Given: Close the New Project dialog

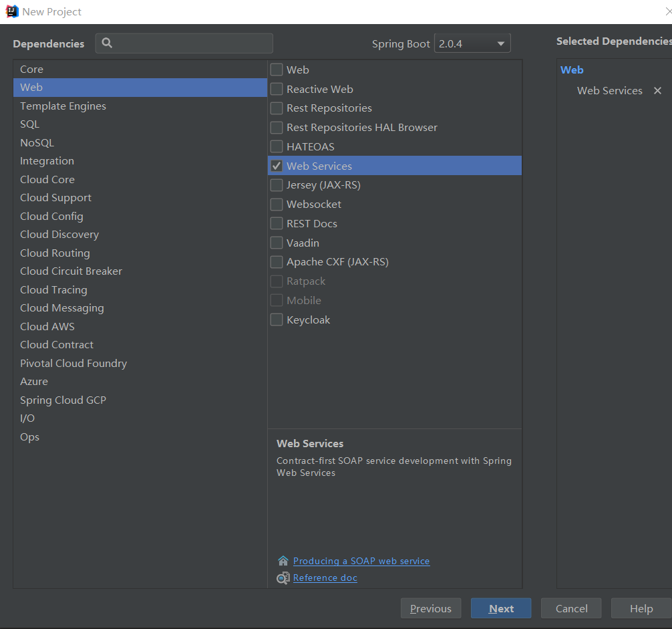Looking at the screenshot, I should point(668,11).
